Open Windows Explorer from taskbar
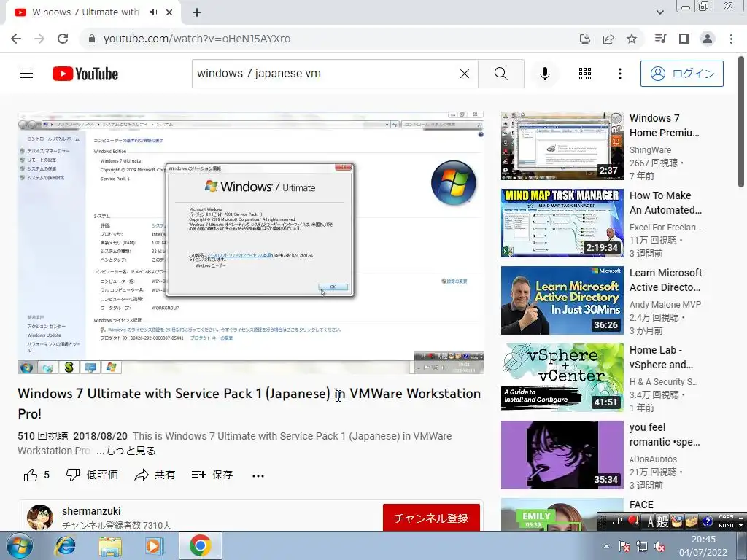Image resolution: width=747 pixels, height=560 pixels. (x=110, y=546)
